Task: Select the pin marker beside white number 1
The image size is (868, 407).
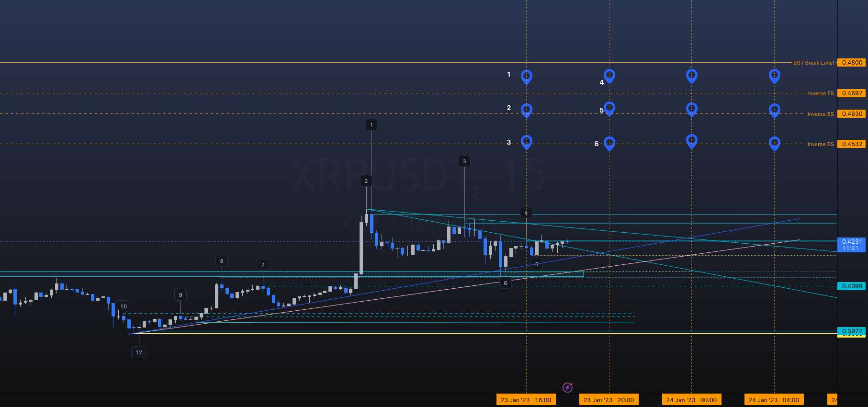Action: [x=526, y=77]
